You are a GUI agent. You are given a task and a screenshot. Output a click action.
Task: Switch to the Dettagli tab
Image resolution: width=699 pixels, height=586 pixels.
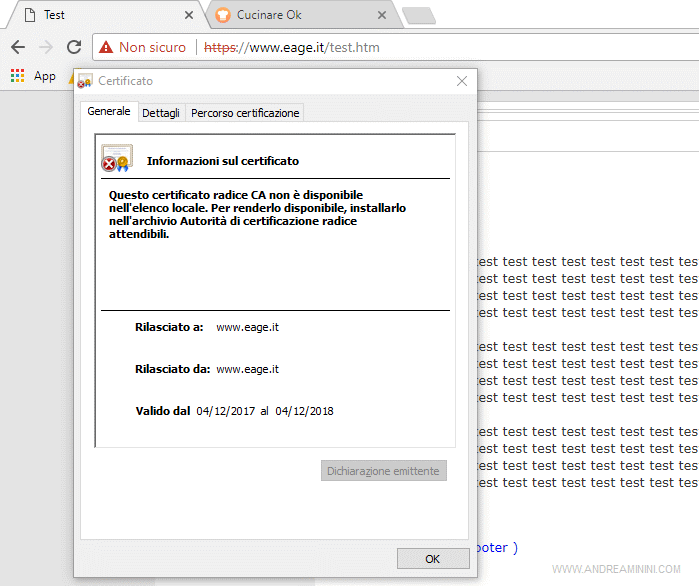161,113
